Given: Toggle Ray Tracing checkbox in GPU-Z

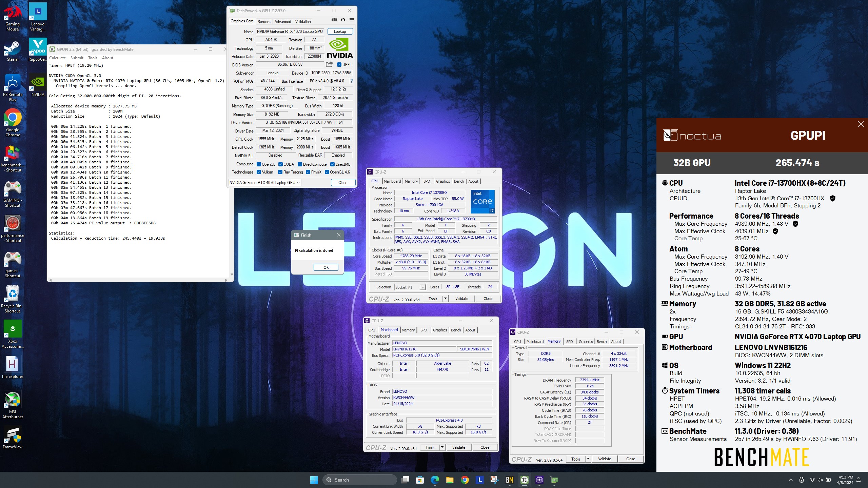Looking at the screenshot, I should tap(280, 172).
